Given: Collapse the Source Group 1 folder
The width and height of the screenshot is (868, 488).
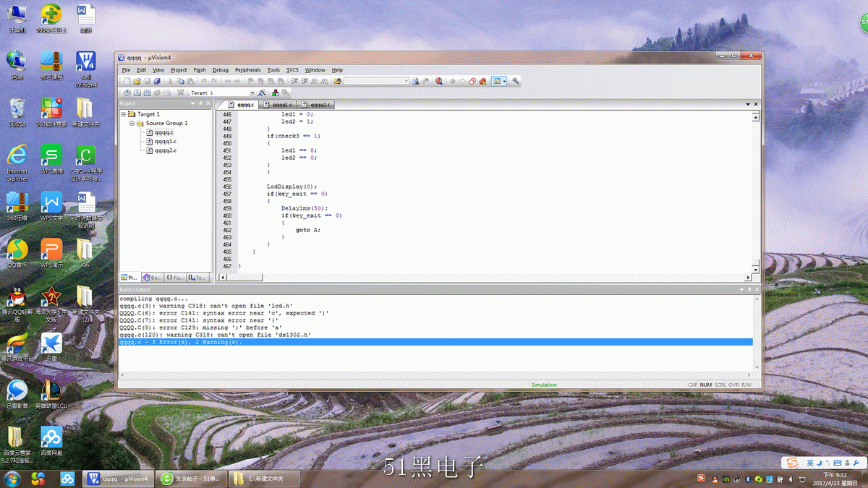Looking at the screenshot, I should tap(132, 124).
